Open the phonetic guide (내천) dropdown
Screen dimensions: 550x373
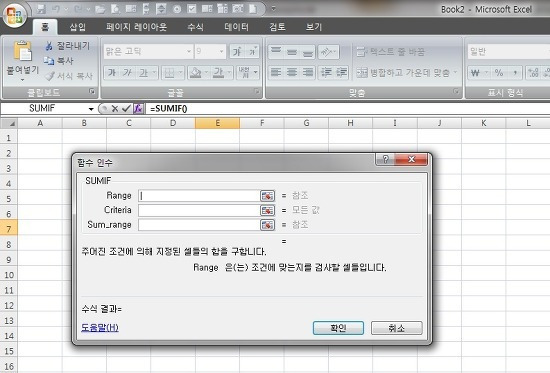click(256, 73)
